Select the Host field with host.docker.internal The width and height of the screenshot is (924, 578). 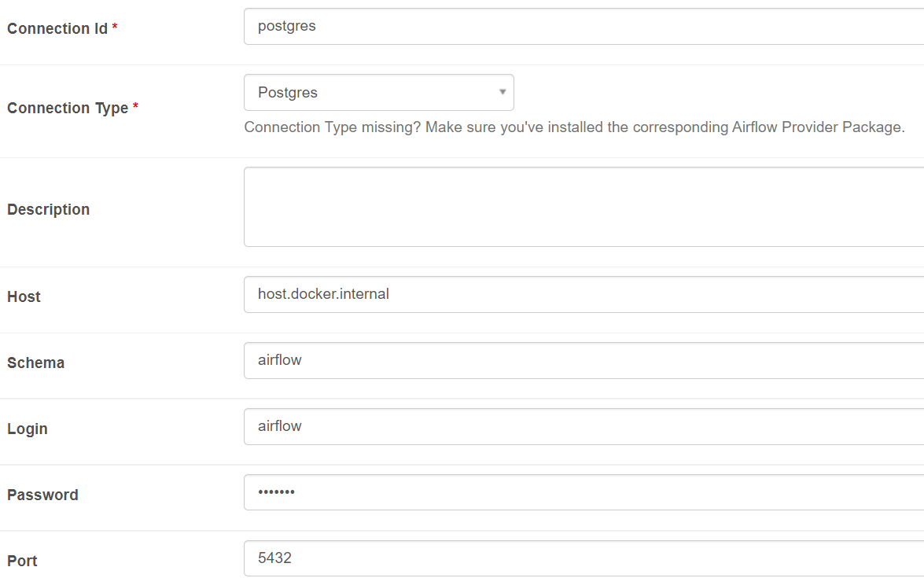[584, 295]
